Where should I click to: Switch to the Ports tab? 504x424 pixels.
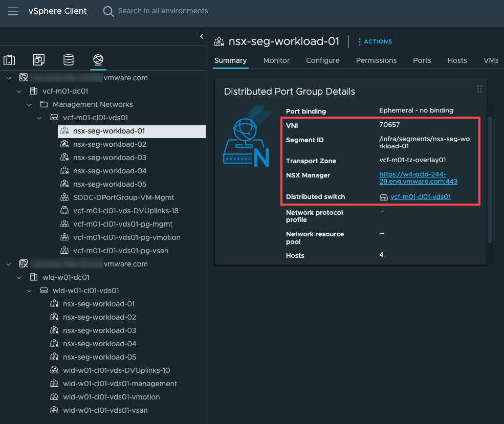[x=422, y=60]
